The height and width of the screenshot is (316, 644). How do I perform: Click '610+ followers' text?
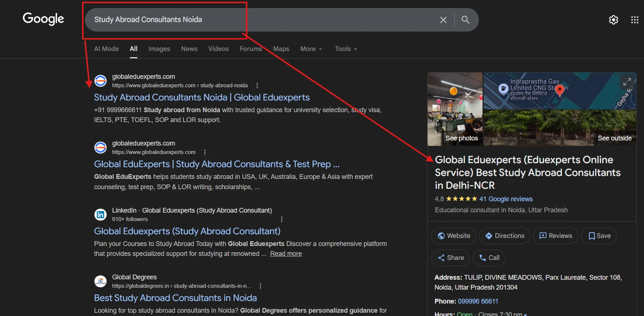point(130,219)
